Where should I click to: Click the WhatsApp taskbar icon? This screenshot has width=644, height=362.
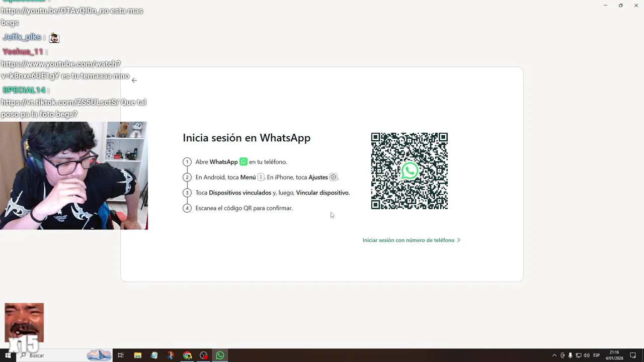(x=220, y=355)
